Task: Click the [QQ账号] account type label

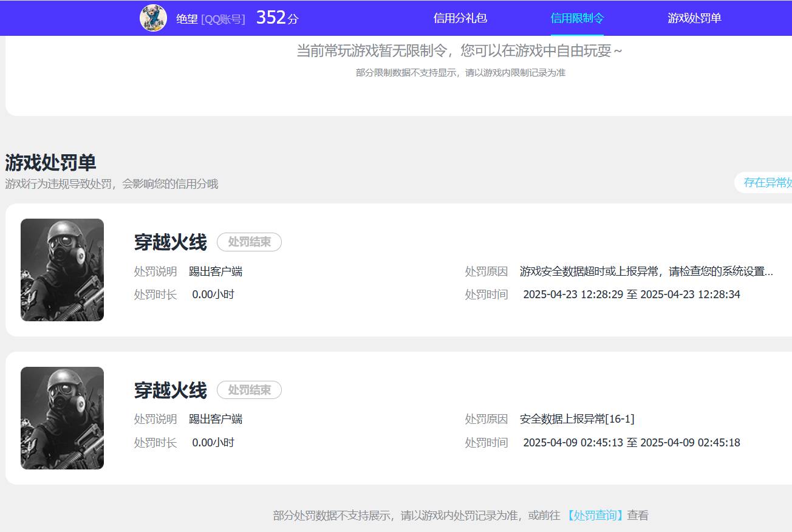Action: [x=223, y=19]
